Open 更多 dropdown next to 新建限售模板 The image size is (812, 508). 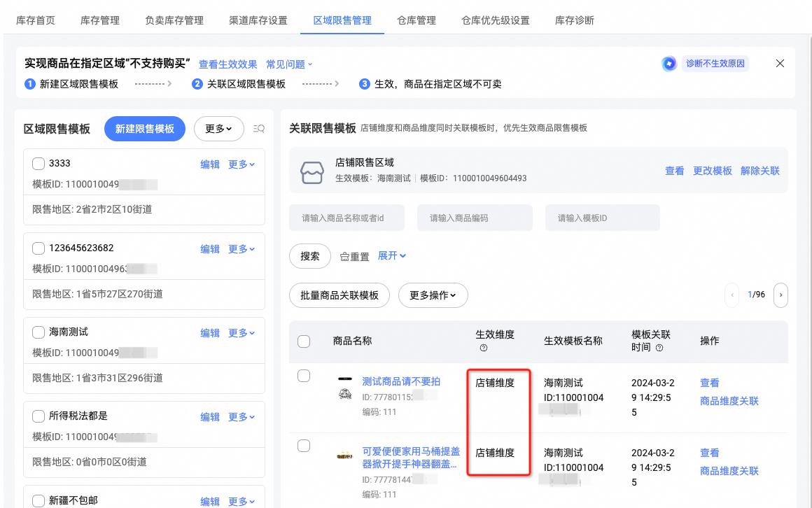[x=218, y=129]
